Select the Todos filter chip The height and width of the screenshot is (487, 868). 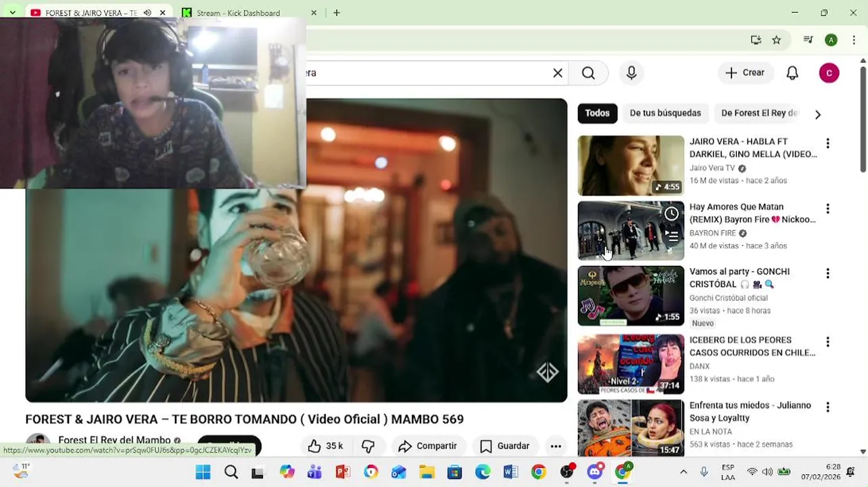tap(597, 113)
